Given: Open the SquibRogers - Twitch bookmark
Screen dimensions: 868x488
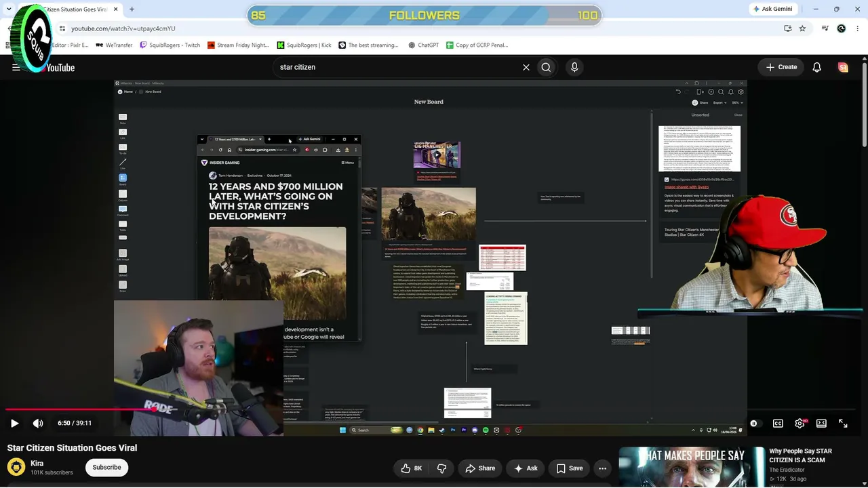Looking at the screenshot, I should 170,45.
